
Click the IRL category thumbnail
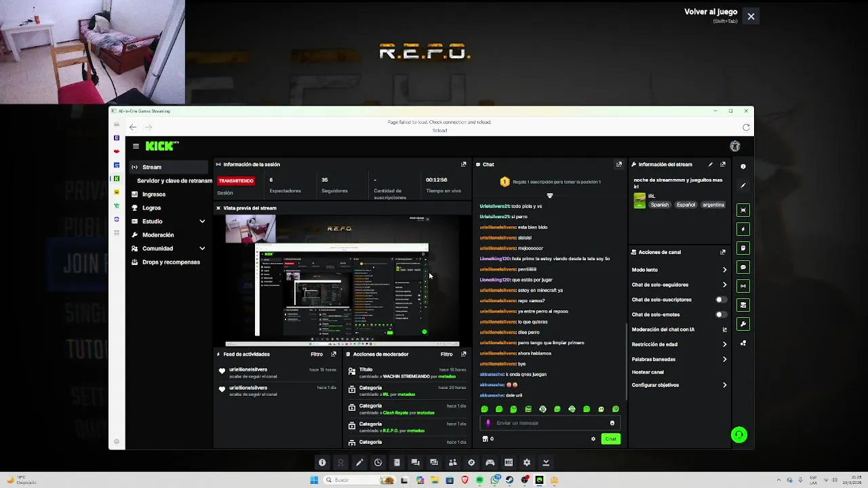click(639, 201)
